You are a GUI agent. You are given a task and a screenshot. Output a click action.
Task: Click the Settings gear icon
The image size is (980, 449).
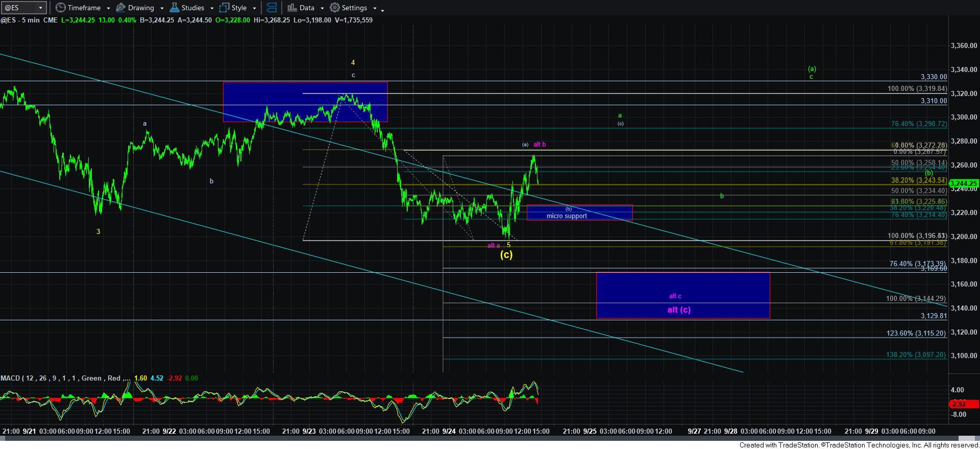tap(335, 8)
